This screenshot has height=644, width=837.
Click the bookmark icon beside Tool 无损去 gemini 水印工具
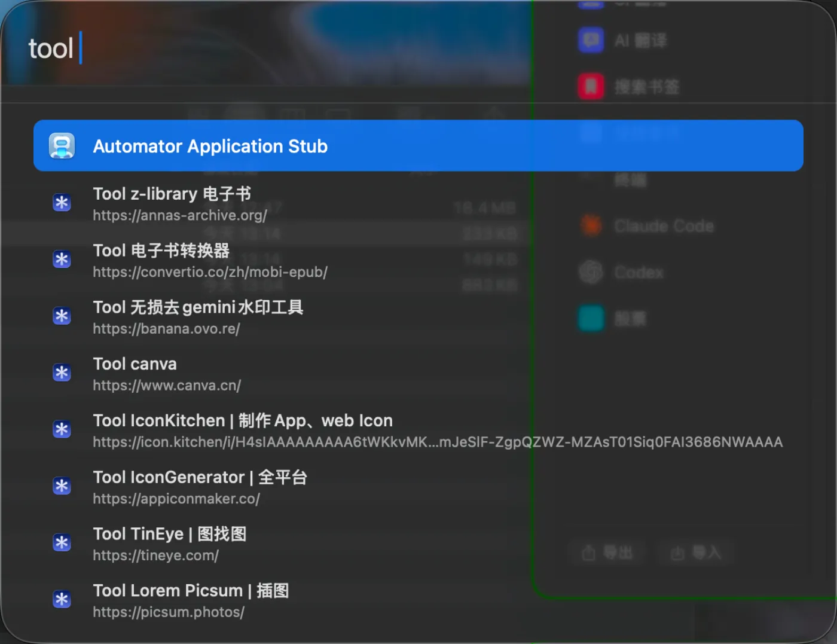pos(62,316)
